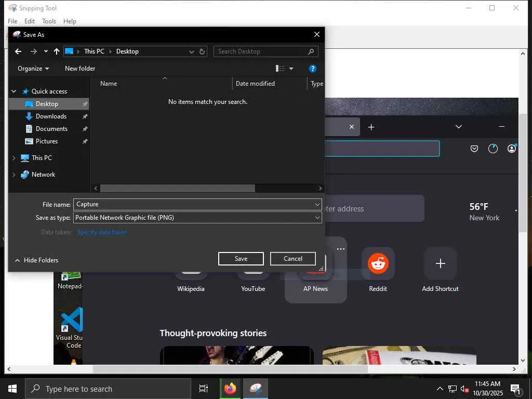
Task: Click AP News tile three-dots menu
Action: coord(341,249)
